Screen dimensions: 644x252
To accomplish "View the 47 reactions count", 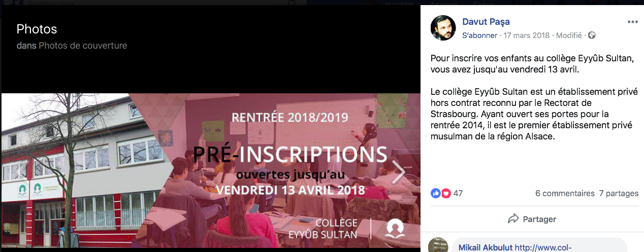I will coord(458,193).
